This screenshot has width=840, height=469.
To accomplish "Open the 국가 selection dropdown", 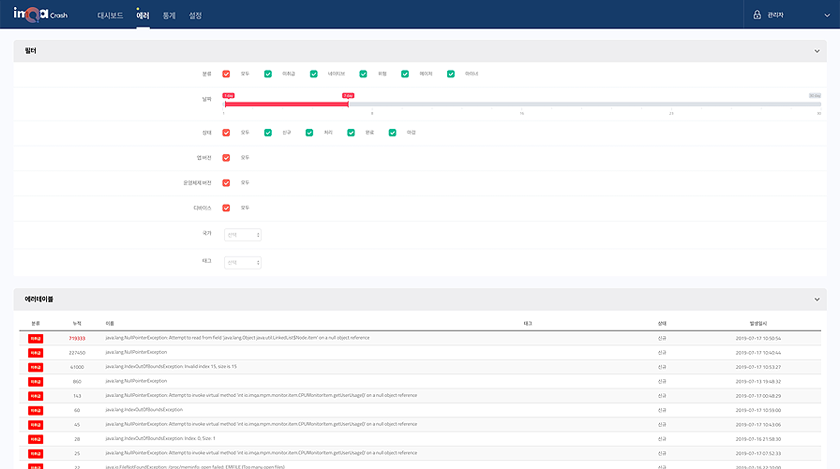I will pyautogui.click(x=243, y=235).
